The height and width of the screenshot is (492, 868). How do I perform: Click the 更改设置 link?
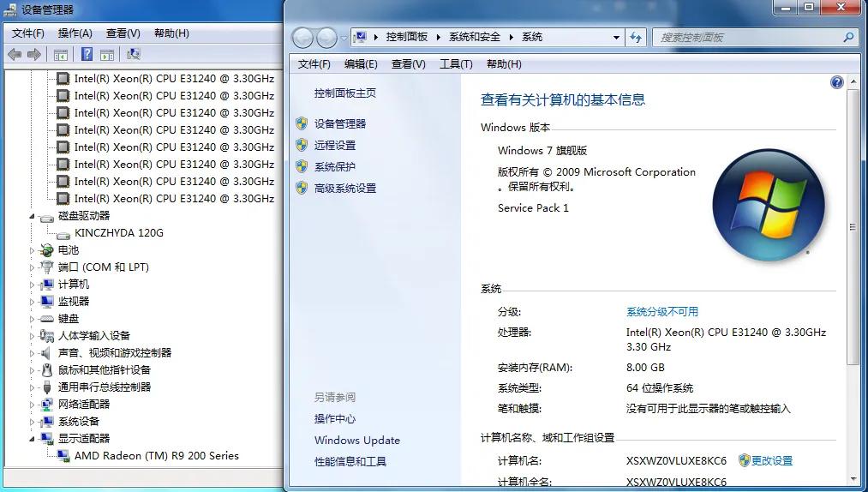click(x=772, y=461)
